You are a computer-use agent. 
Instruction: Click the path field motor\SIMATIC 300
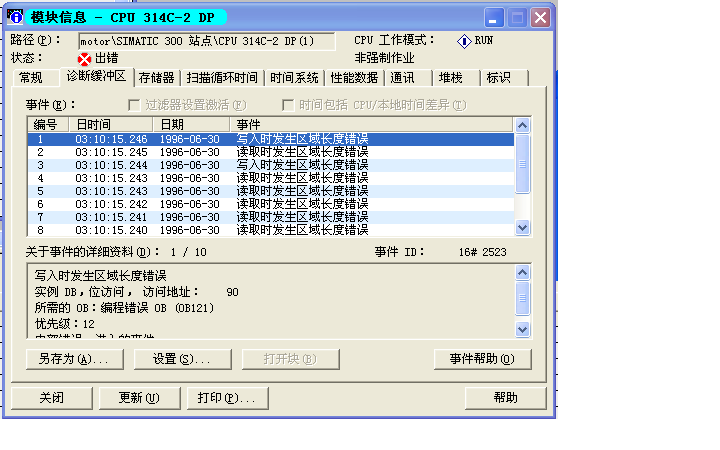(207, 41)
